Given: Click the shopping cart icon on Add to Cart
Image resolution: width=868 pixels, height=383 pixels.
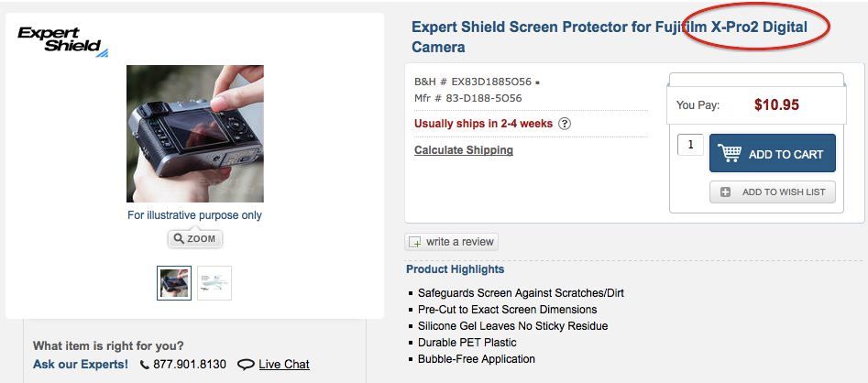Looking at the screenshot, I should click(729, 153).
